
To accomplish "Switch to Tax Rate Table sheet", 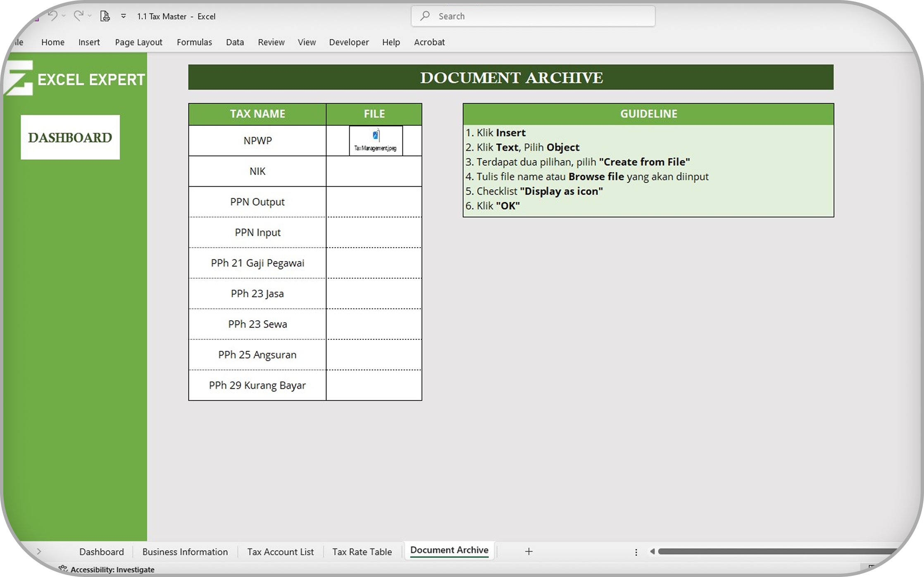I will tap(362, 552).
